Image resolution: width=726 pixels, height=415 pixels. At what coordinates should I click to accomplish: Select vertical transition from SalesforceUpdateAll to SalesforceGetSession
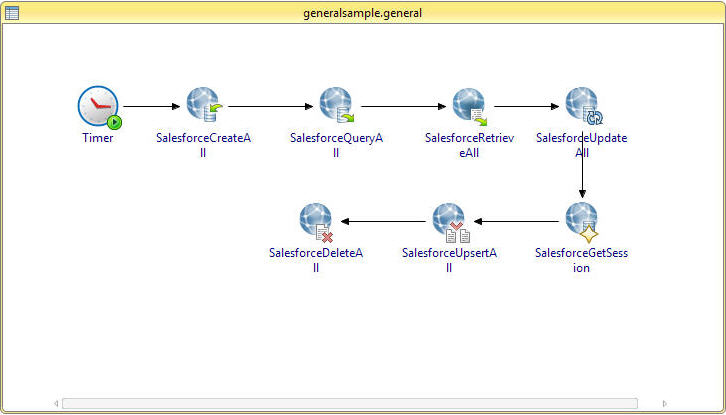coord(582,164)
